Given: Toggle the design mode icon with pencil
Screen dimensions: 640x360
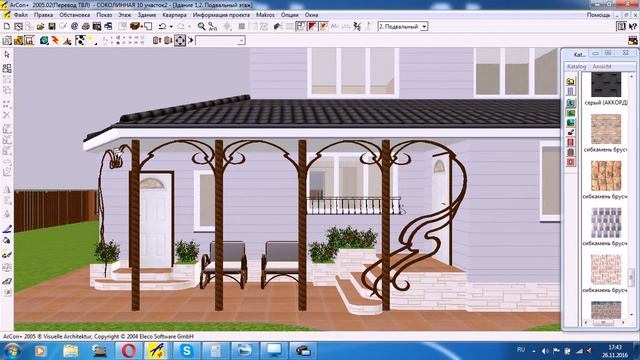Looking at the screenshot, I should point(323,27).
